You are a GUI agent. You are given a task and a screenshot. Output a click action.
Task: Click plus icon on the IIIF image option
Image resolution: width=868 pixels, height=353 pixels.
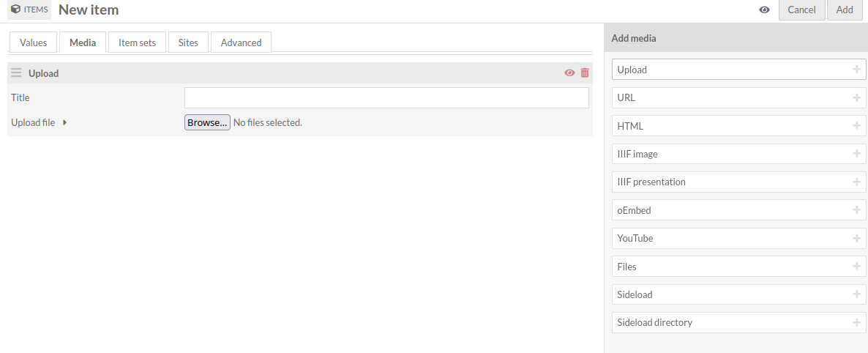856,154
